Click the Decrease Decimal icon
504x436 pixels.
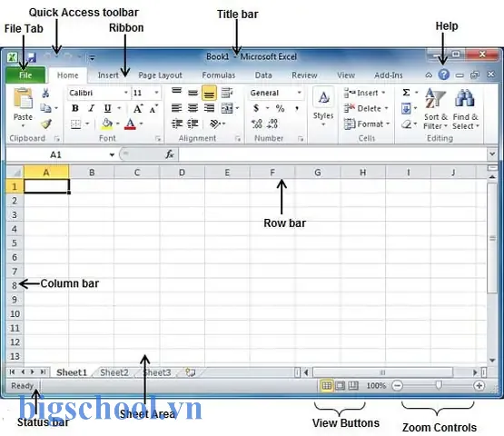272,124
